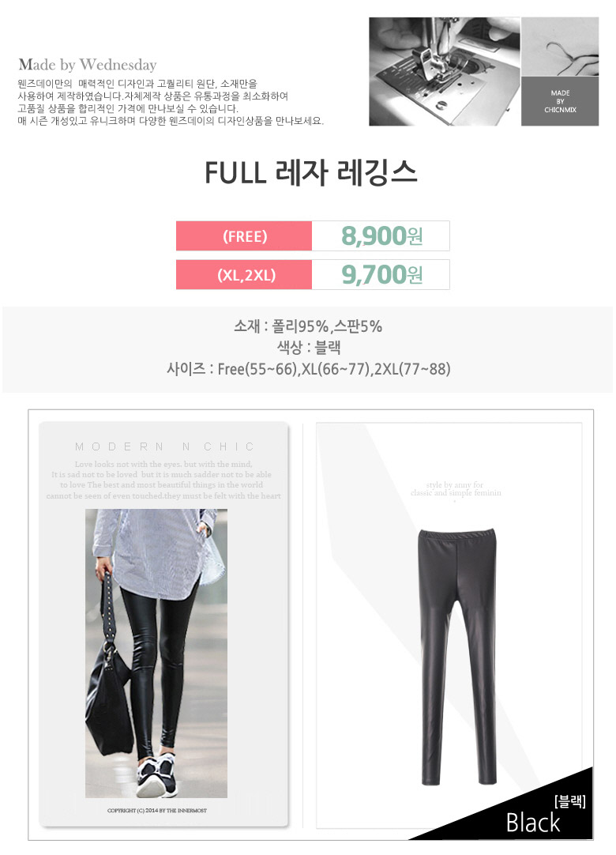Screen dimensions: 616x855
Task: Click the 색상 : 블랙 color line
Action: pos(309,348)
